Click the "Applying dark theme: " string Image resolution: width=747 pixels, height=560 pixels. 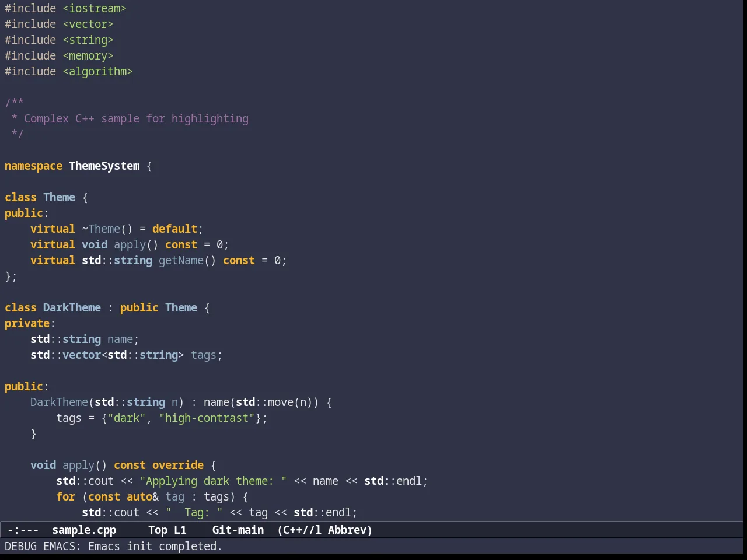click(x=213, y=481)
